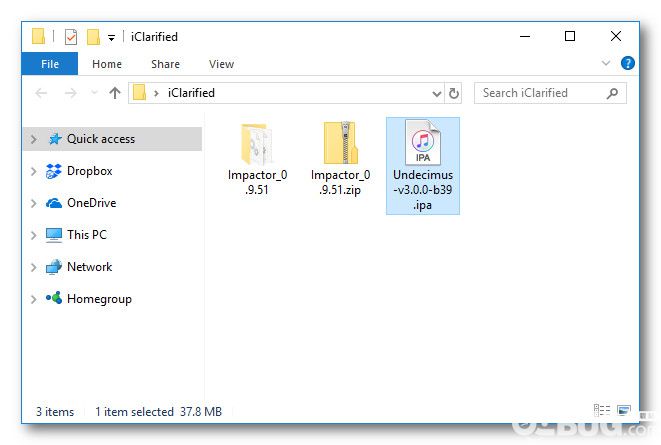Click the Undecimus-v3.0.0-b39.ipa file name
This screenshot has width=661, height=445.
[x=423, y=190]
